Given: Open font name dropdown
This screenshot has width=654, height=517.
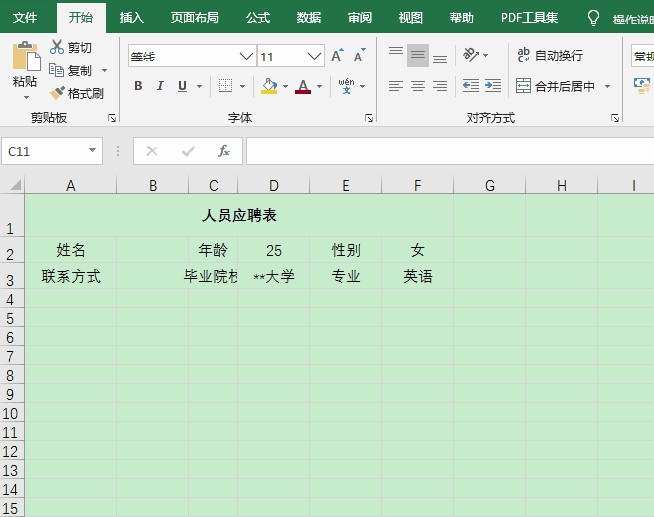Looking at the screenshot, I should [246, 56].
